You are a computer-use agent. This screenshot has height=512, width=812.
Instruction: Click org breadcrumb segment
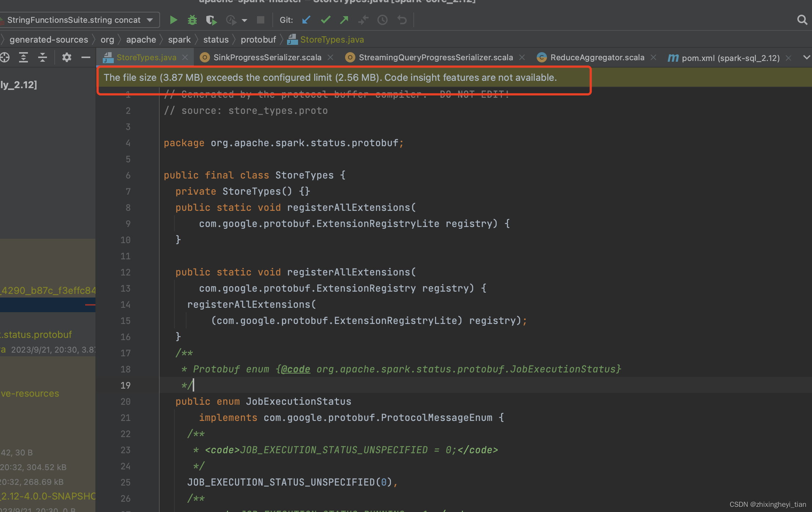(x=107, y=40)
